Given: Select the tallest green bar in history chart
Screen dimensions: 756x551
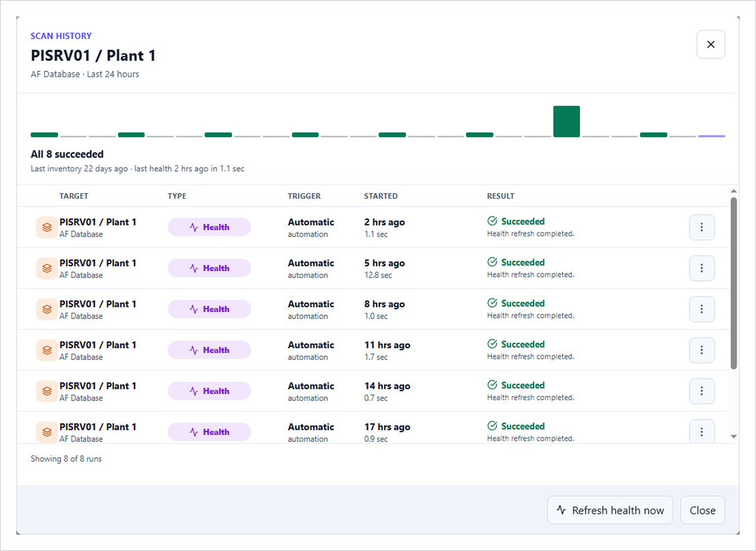Looking at the screenshot, I should tap(566, 122).
